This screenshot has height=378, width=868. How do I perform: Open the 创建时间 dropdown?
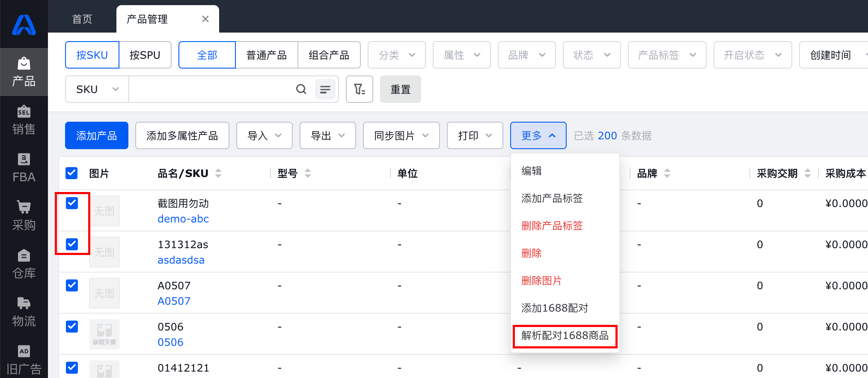(x=834, y=55)
